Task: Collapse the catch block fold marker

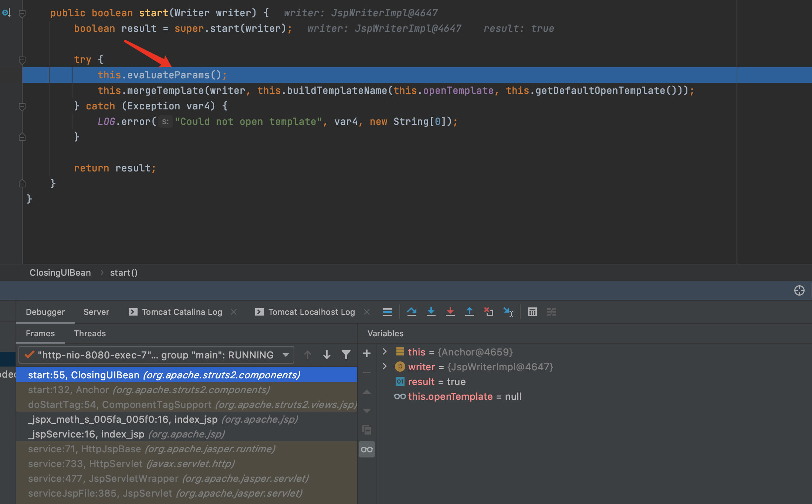Action: 22,106
